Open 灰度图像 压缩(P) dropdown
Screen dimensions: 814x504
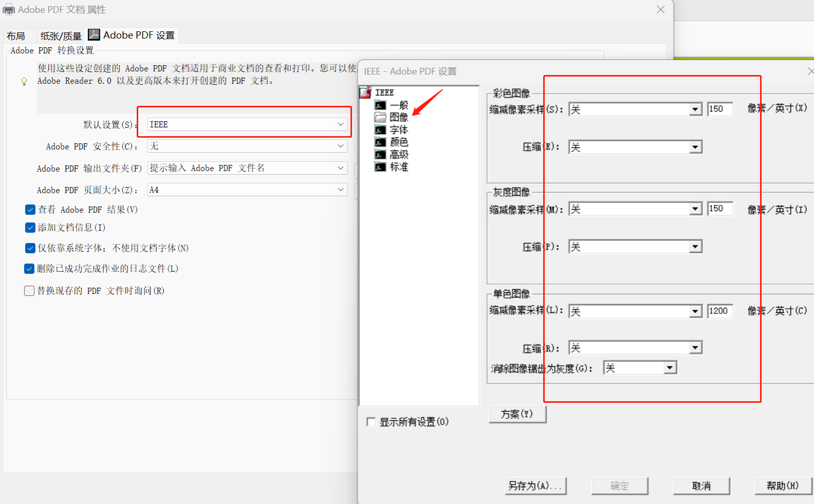(x=635, y=247)
